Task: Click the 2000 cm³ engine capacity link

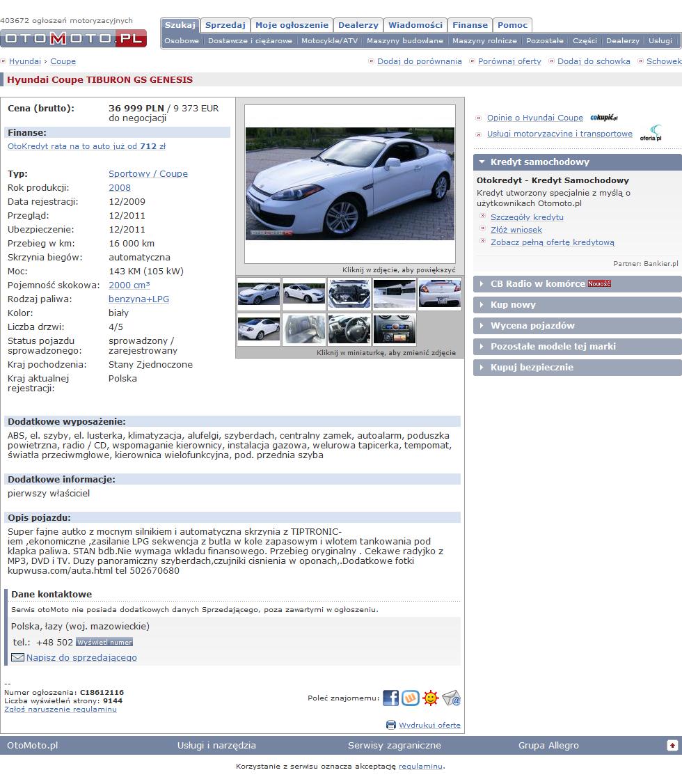Action: 129,285
